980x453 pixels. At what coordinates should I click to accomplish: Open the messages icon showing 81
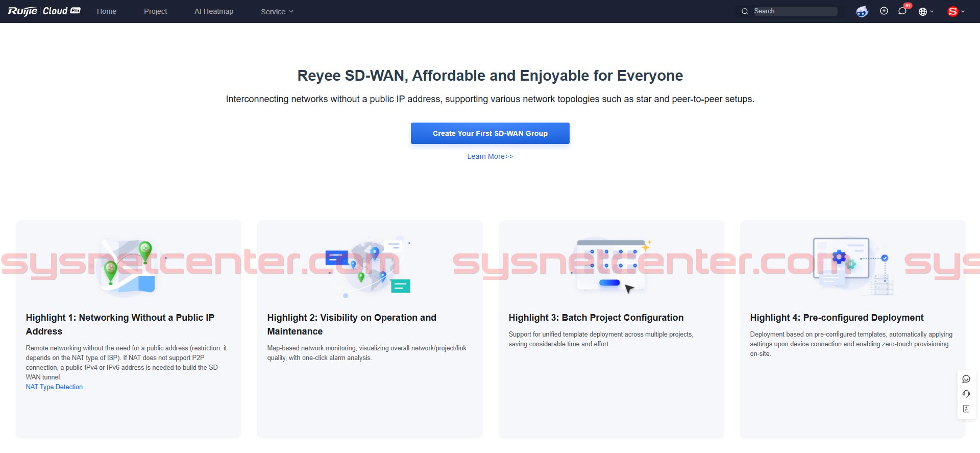pyautogui.click(x=903, y=11)
